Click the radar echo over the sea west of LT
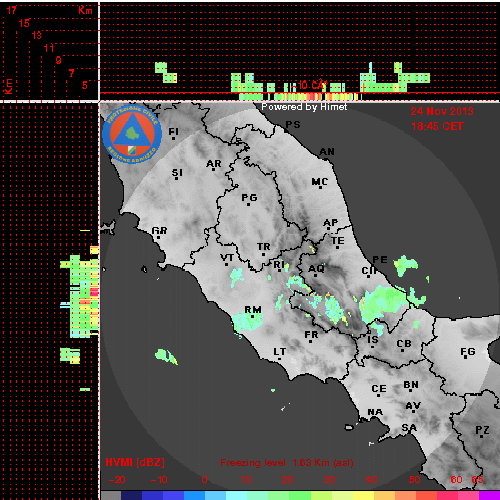This screenshot has height=500, width=500. 166,356
